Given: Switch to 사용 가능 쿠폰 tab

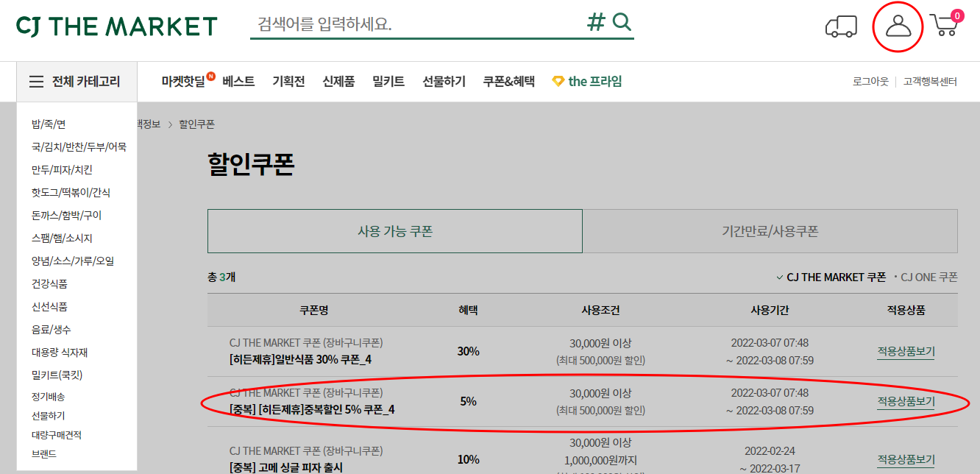Looking at the screenshot, I should pos(395,231).
